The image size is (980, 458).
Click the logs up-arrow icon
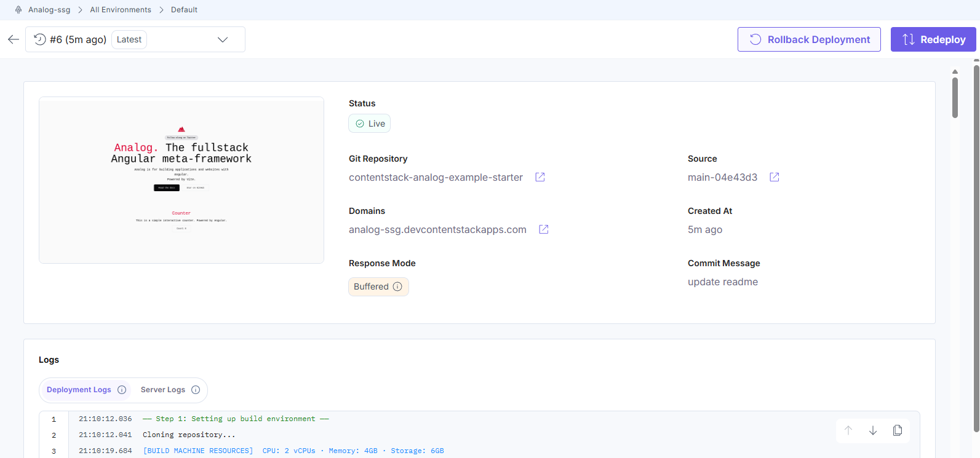click(x=848, y=430)
